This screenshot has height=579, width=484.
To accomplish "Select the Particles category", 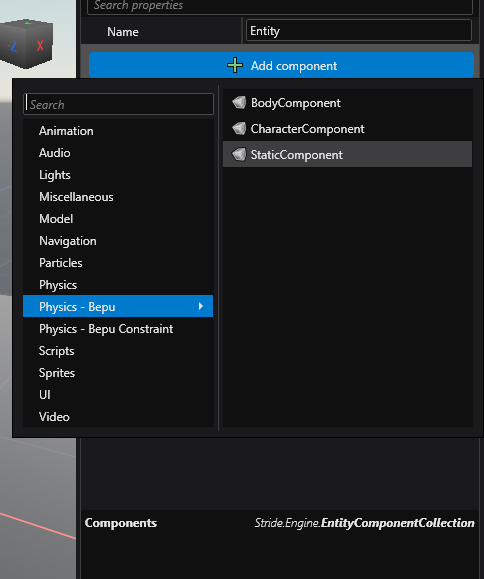I will (x=118, y=263).
